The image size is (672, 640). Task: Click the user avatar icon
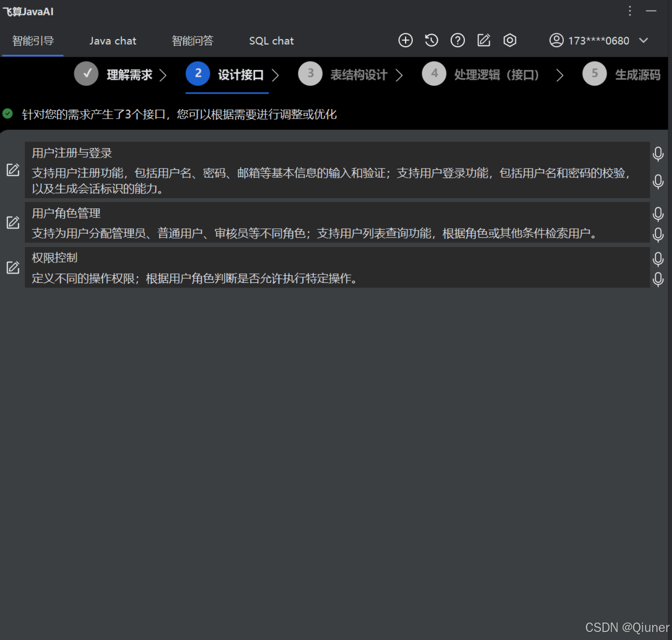coord(556,40)
